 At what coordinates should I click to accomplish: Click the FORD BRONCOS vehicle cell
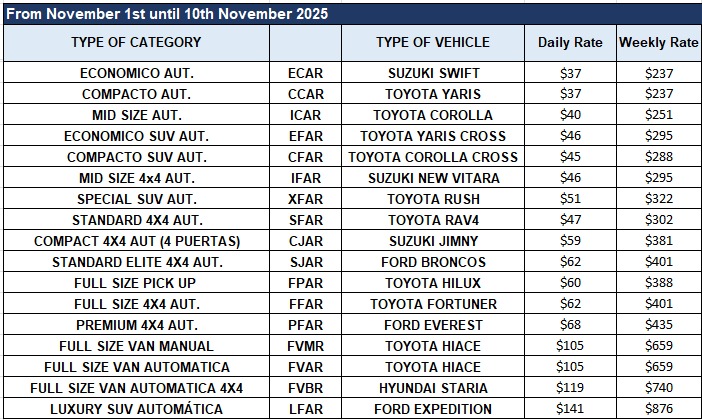[433, 262]
